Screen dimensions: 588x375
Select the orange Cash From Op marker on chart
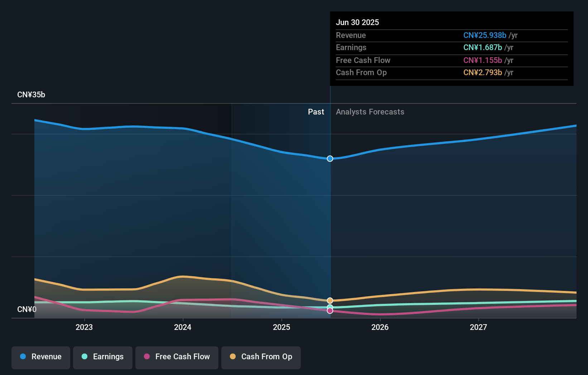(x=330, y=301)
